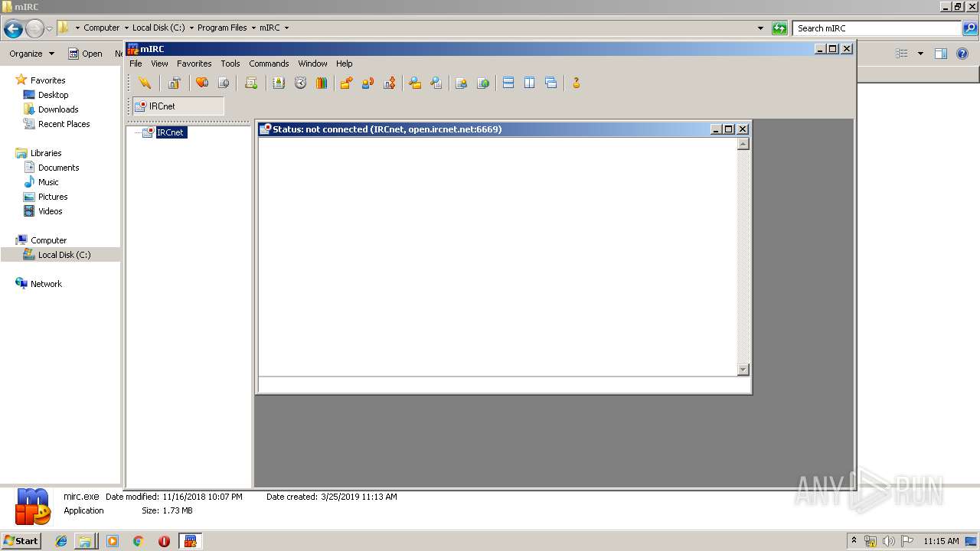980x551 pixels.
Task: Launch Internet Explorer from taskbar
Action: [61, 541]
